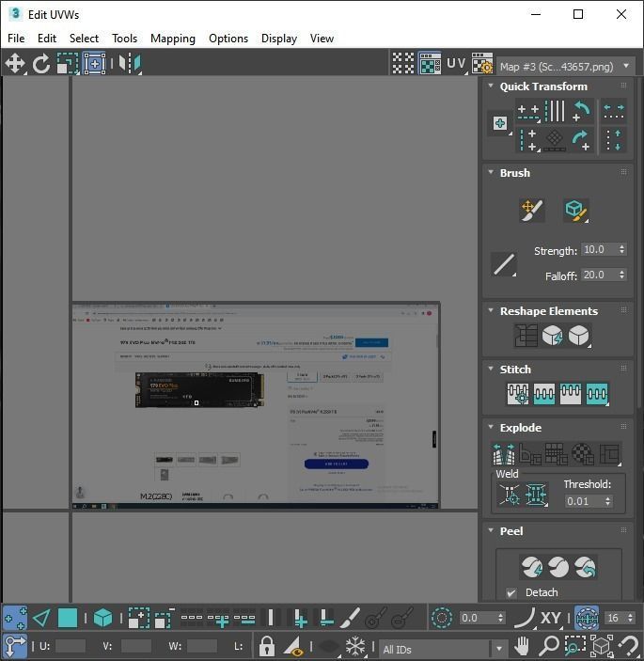Adjust the Strength spinner arrows
The image size is (644, 661).
pyautogui.click(x=622, y=249)
